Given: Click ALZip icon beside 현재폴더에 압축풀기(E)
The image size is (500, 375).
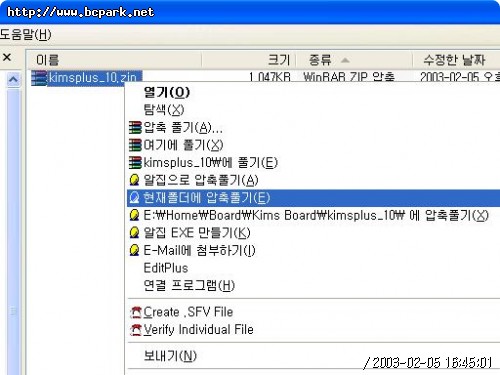Looking at the screenshot, I should (134, 198).
